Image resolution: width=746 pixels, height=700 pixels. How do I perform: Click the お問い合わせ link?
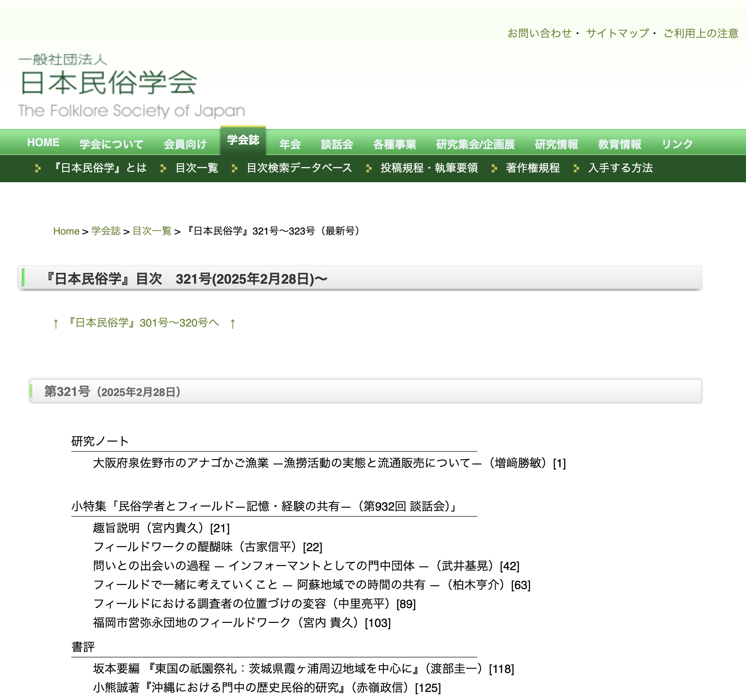tap(539, 33)
